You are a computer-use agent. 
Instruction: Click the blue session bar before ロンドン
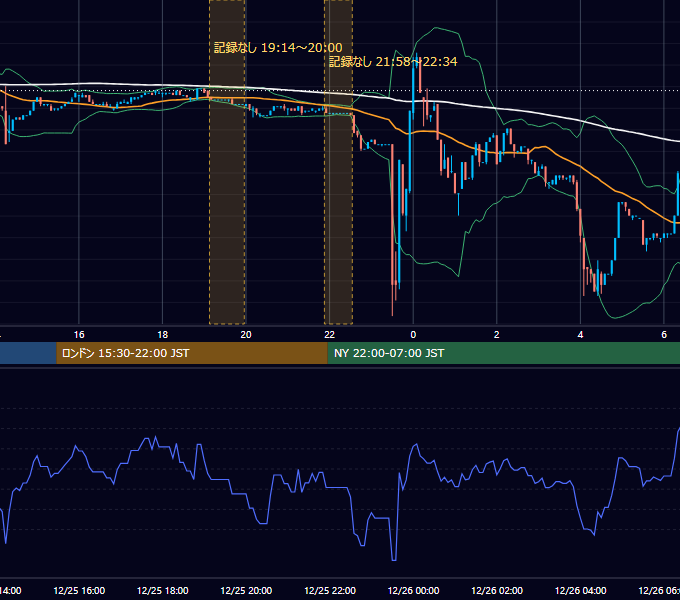[x=28, y=353]
